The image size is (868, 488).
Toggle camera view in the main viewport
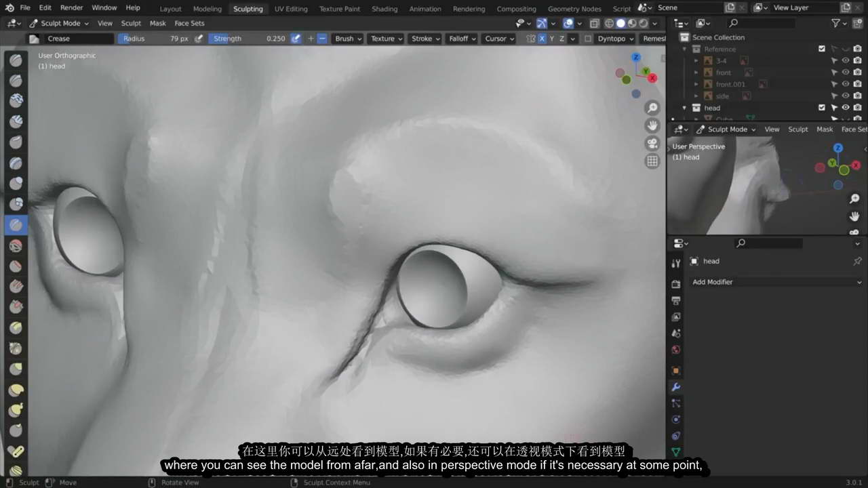[652, 143]
